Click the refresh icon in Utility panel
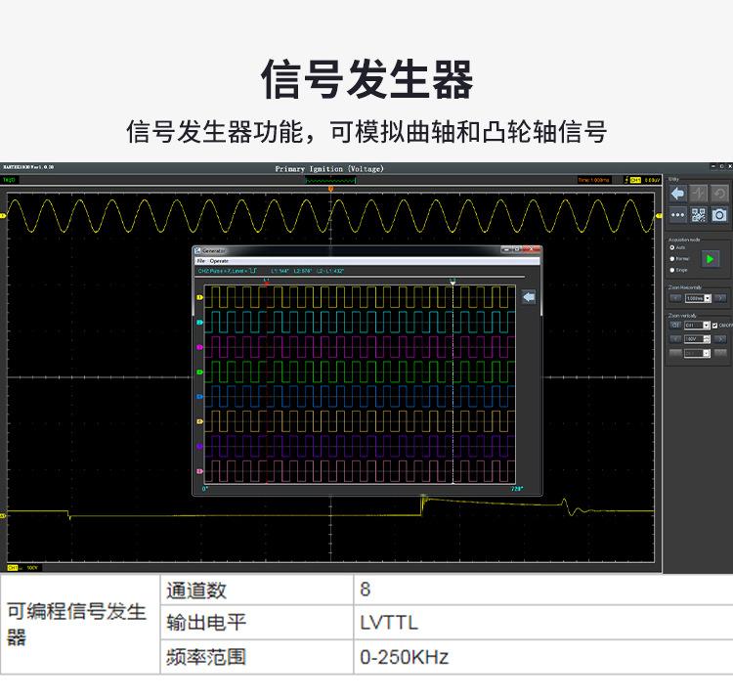This screenshot has width=733, height=700. coord(719,194)
